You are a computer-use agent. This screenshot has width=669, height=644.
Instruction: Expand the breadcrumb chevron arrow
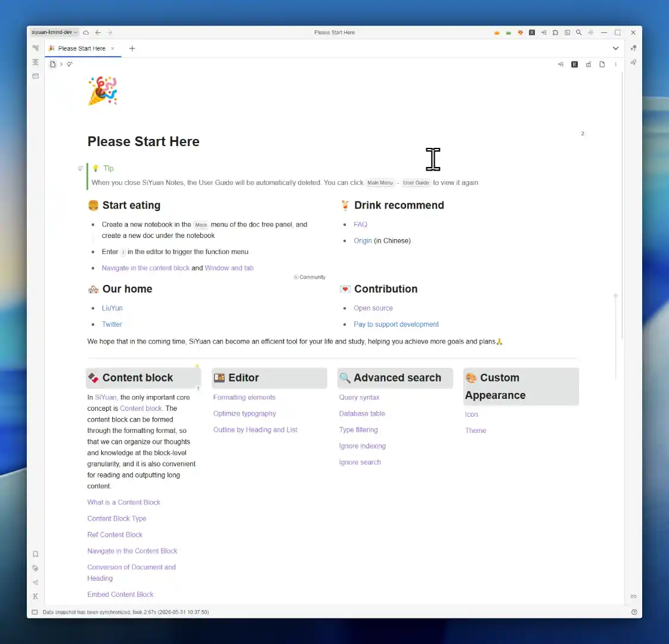(61, 64)
